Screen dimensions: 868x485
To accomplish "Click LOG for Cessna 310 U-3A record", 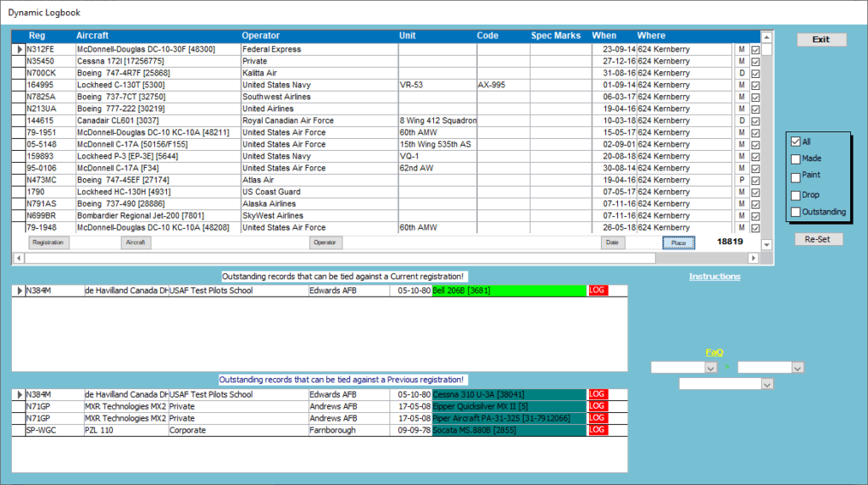I will coord(598,394).
